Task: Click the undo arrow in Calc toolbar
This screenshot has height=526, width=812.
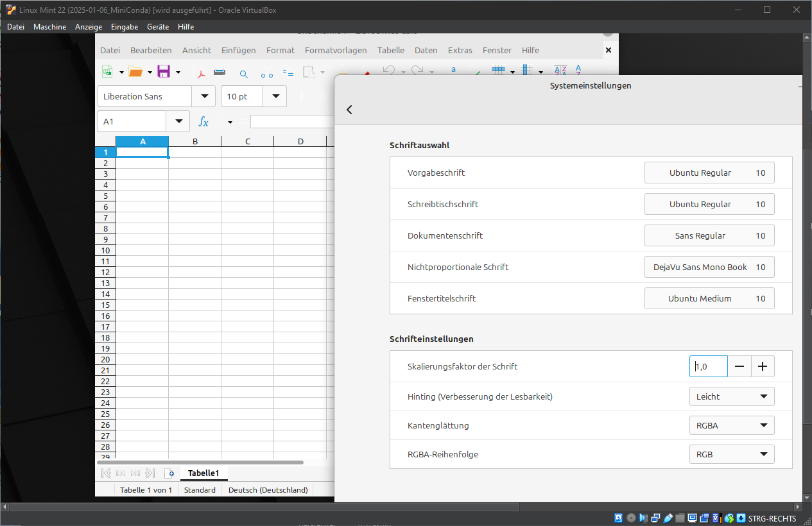Action: (388, 71)
